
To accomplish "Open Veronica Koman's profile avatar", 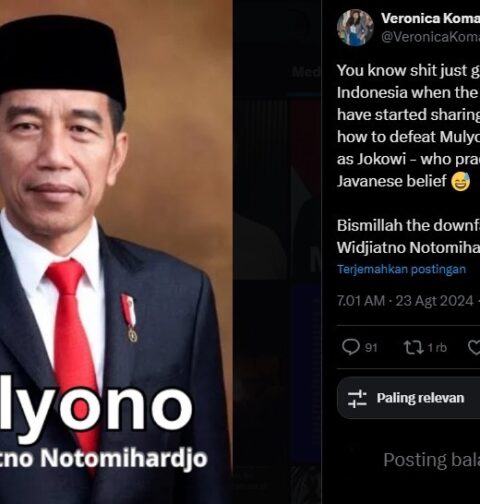I will (x=355, y=27).
